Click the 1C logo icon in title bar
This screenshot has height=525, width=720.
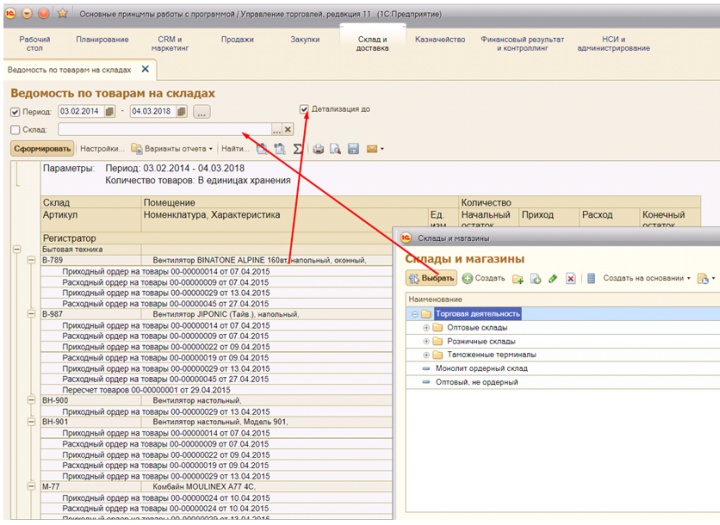coord(10,13)
